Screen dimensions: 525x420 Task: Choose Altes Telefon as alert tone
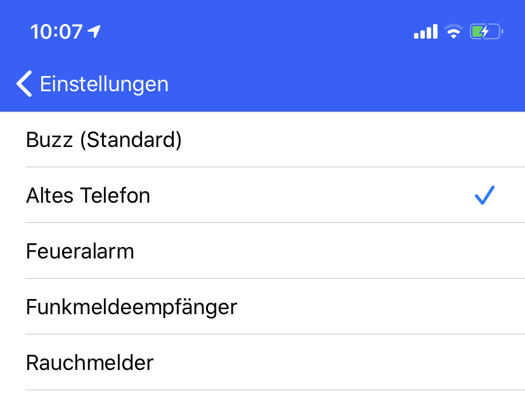coord(88,196)
